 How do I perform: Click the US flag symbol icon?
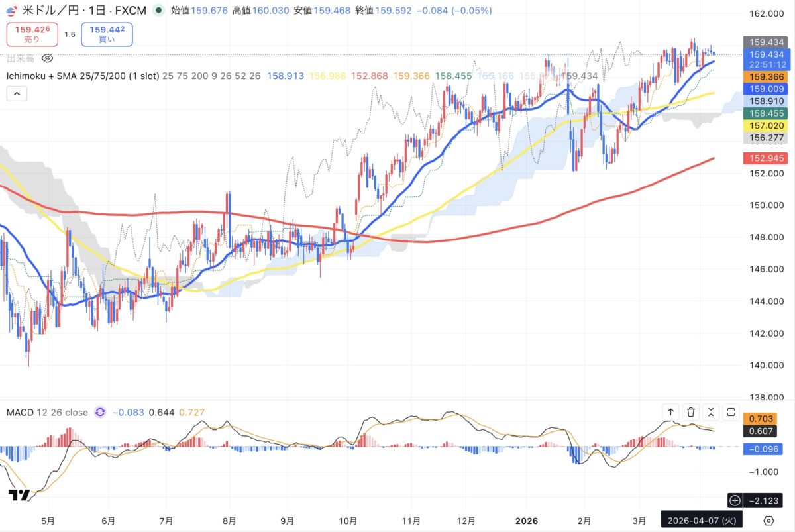pyautogui.click(x=13, y=11)
